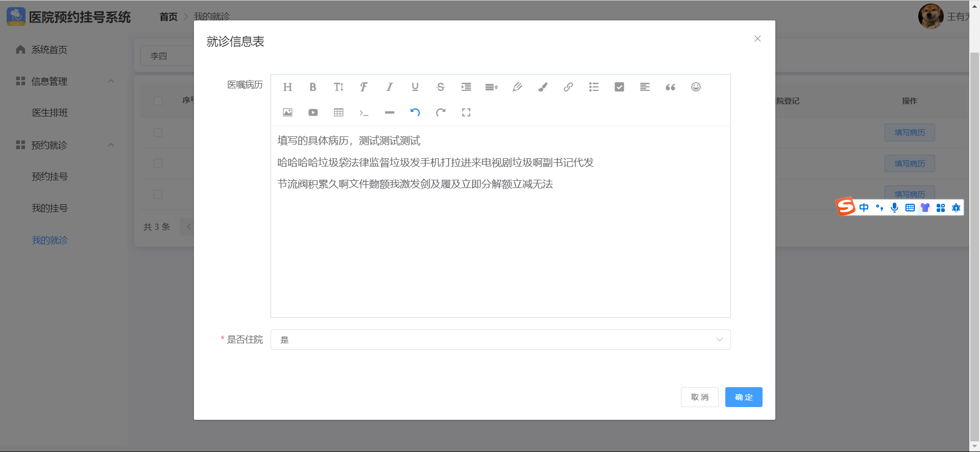Click the hospital system logo
980x452 pixels.
point(16,16)
